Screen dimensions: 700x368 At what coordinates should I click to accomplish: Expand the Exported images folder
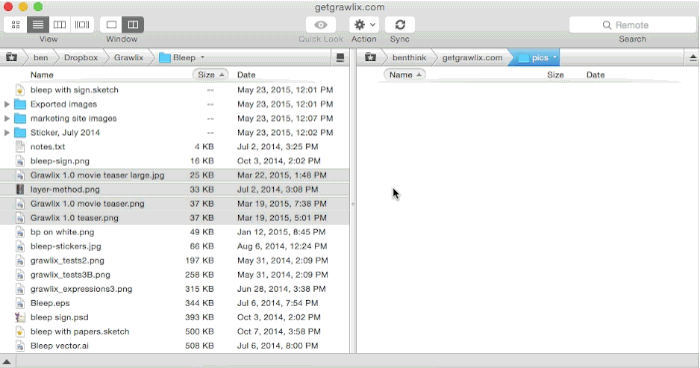(7, 104)
